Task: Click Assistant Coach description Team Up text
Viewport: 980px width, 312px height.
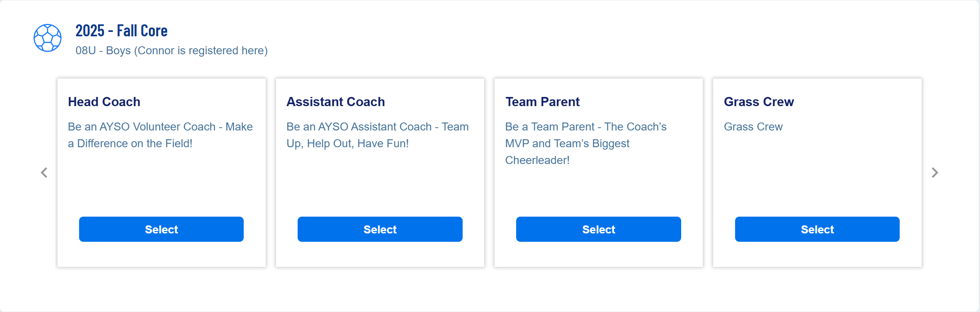Action: (378, 135)
